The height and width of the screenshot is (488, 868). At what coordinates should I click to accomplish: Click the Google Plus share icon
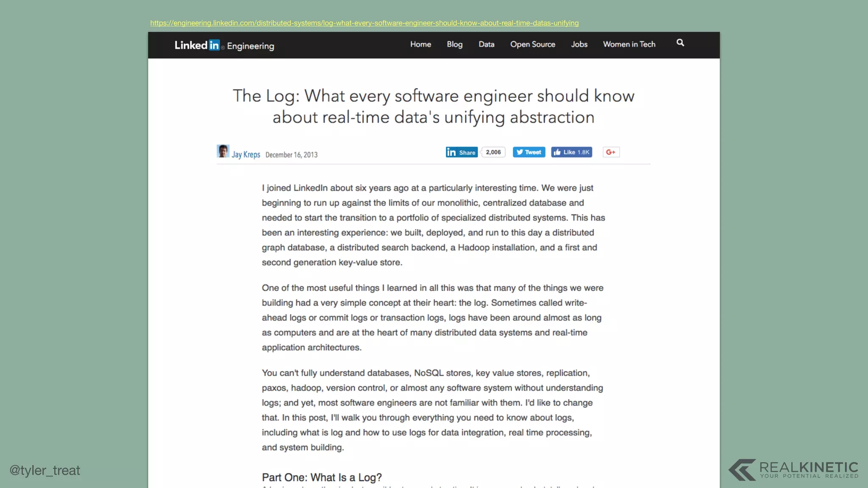[611, 152]
